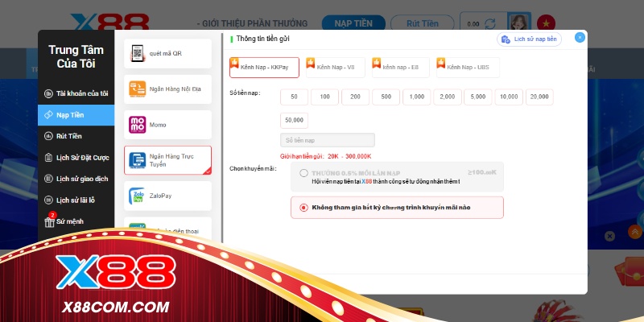Click the 0.00 balance display
The image size is (644, 322).
pos(473,24)
